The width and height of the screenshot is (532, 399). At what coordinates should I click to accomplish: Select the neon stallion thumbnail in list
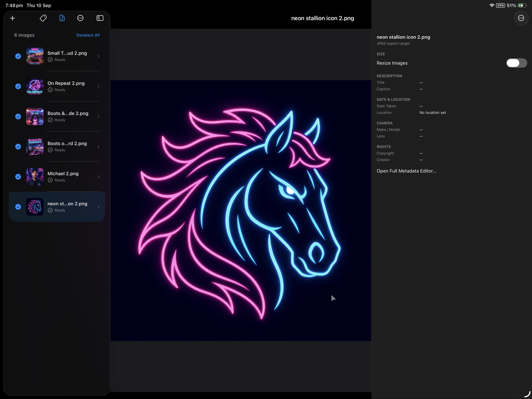click(35, 207)
